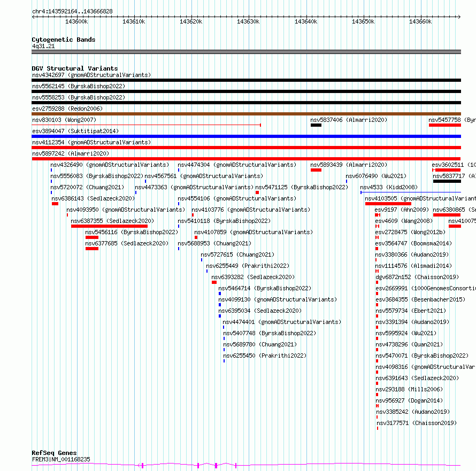Click the 4q31.21 cytogenetic band bar
The width and height of the screenshot is (476, 471).
pyautogui.click(x=246, y=52)
